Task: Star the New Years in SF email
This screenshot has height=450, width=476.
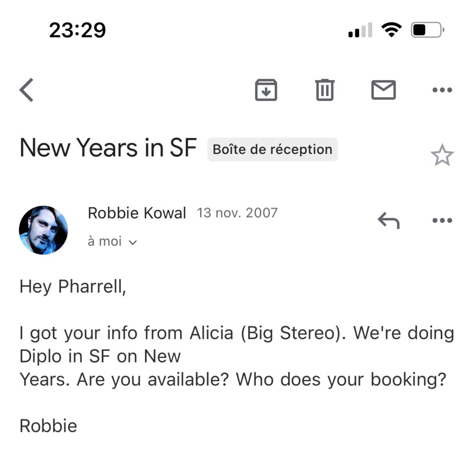Action: point(442,155)
